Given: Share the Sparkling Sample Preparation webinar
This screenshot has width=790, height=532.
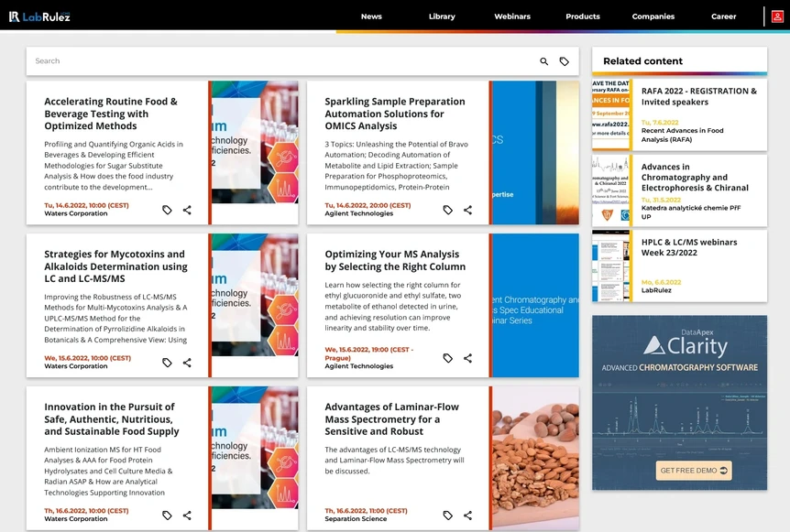Looking at the screenshot, I should (x=467, y=210).
